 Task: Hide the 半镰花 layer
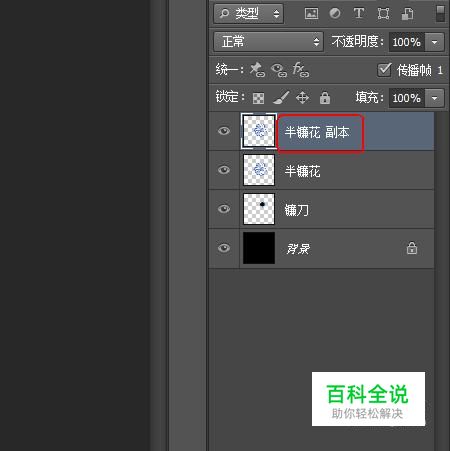(x=224, y=170)
